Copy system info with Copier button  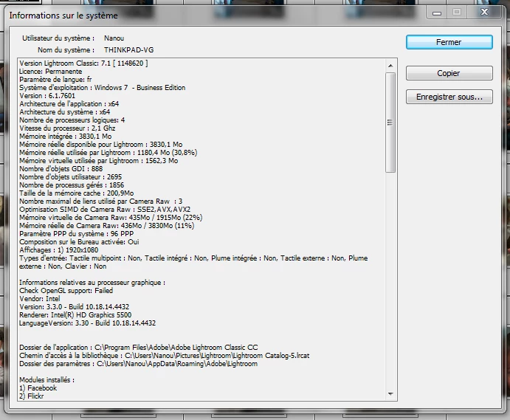pyautogui.click(x=449, y=73)
